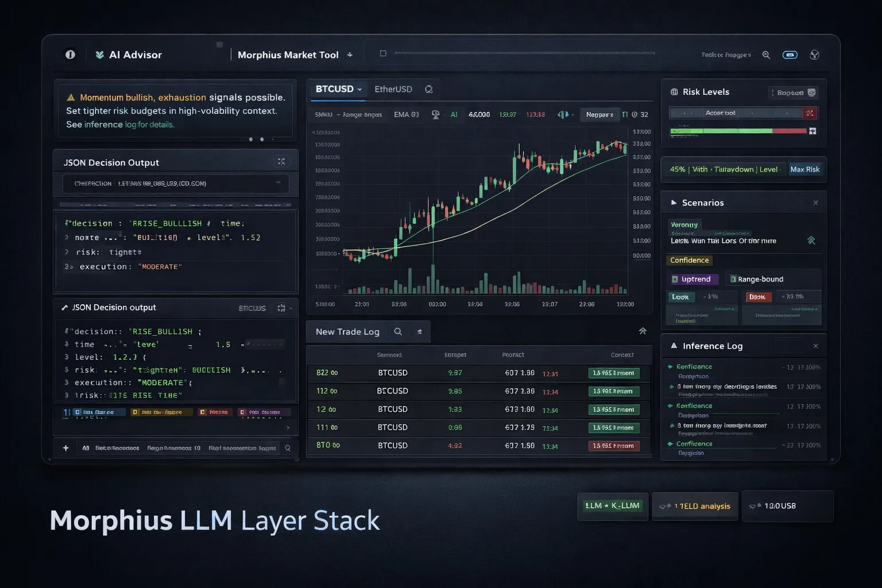Viewport: 882px width, 588px height.
Task: Toggle the Uptrend scenario option
Action: pyautogui.click(x=693, y=279)
